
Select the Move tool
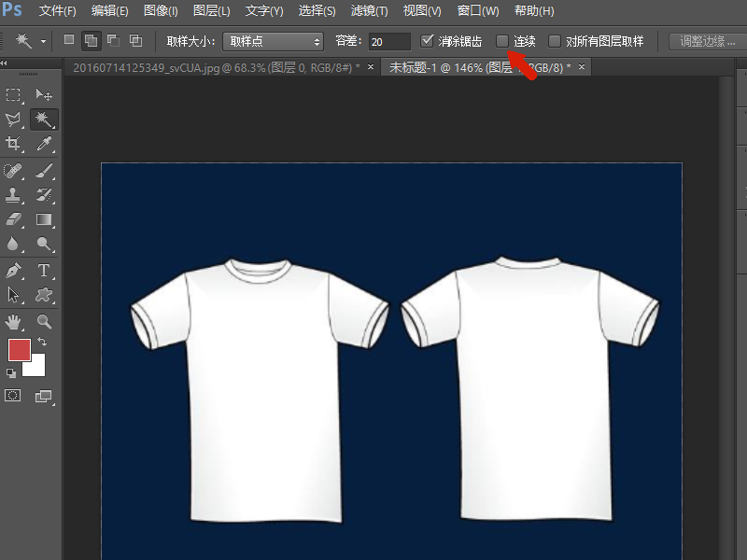43,94
